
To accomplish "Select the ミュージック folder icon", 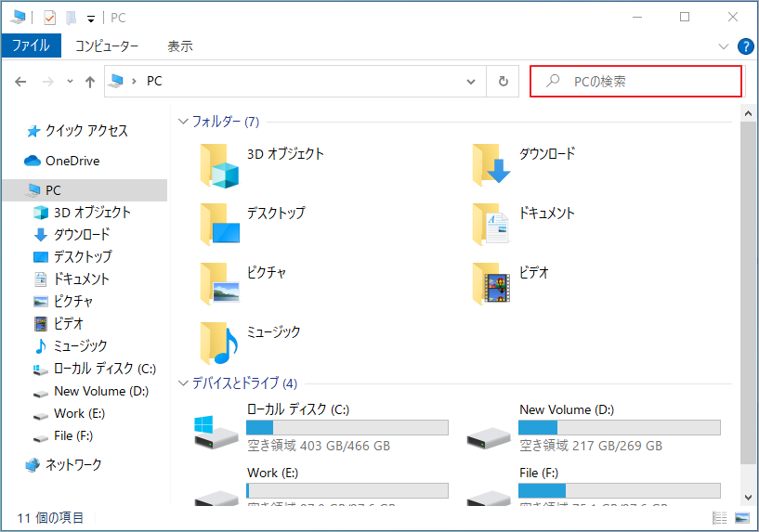I will (219, 343).
